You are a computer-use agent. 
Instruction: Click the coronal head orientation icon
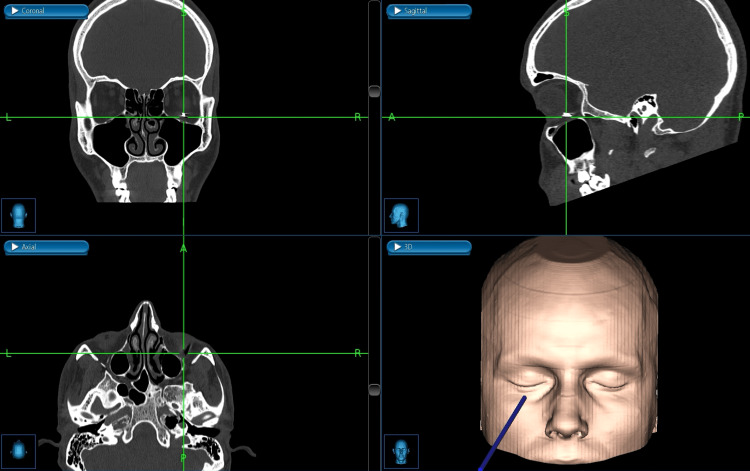coord(19,216)
